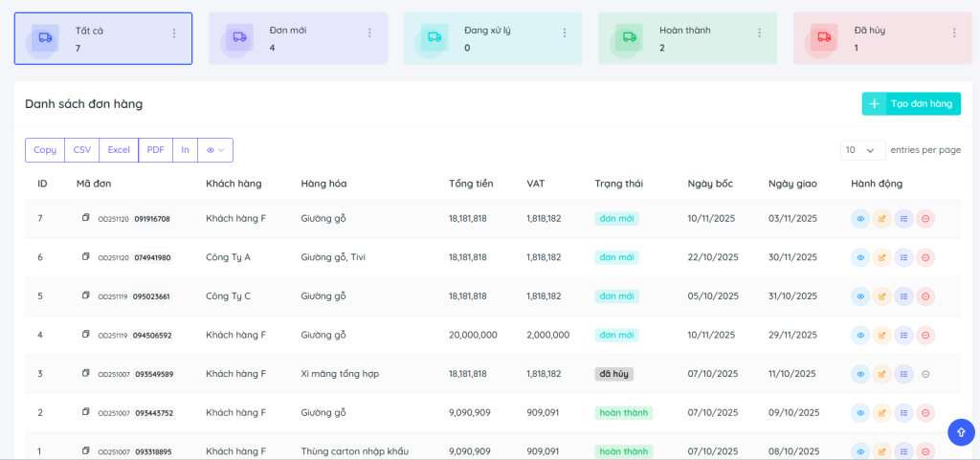
Task: Copy order code 091916708 using the copy icon
Action: pos(86,218)
